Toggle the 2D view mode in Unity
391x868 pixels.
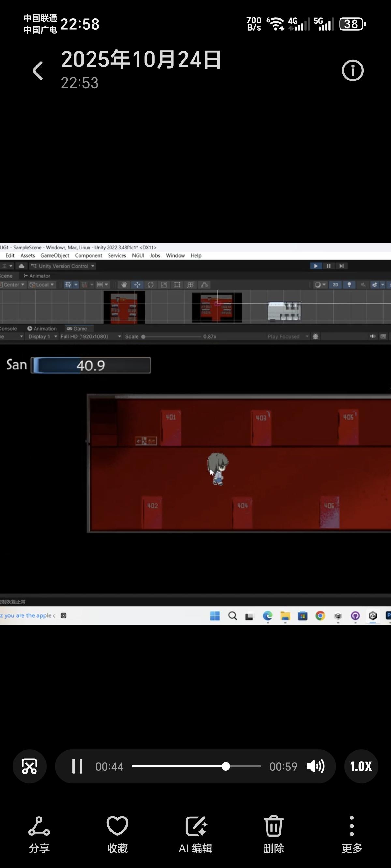[335, 285]
